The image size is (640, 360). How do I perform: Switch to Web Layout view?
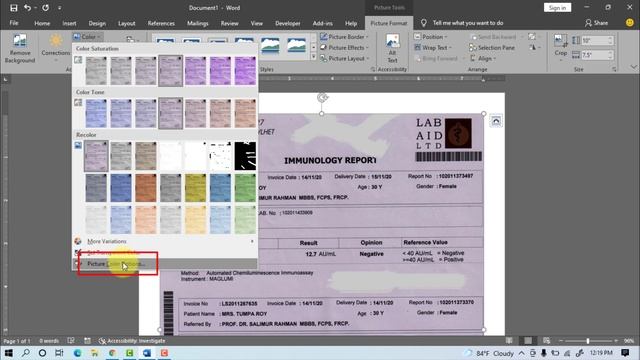pos(547,340)
